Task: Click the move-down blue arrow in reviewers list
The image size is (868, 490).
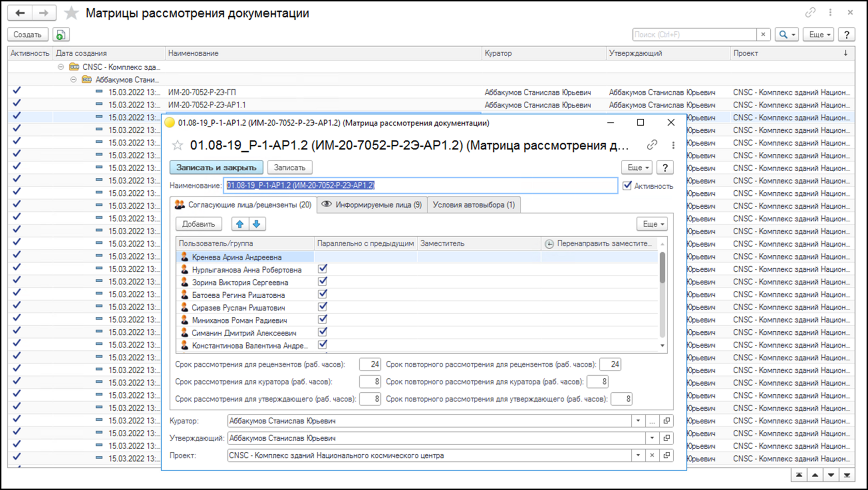Action: (256, 224)
